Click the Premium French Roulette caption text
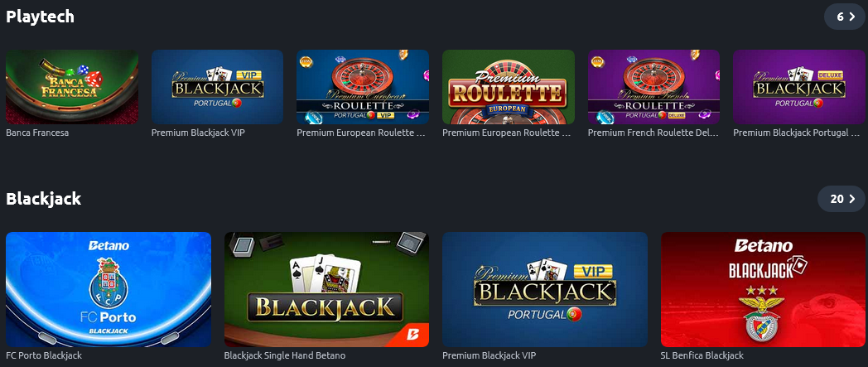The image size is (868, 367). point(653,133)
